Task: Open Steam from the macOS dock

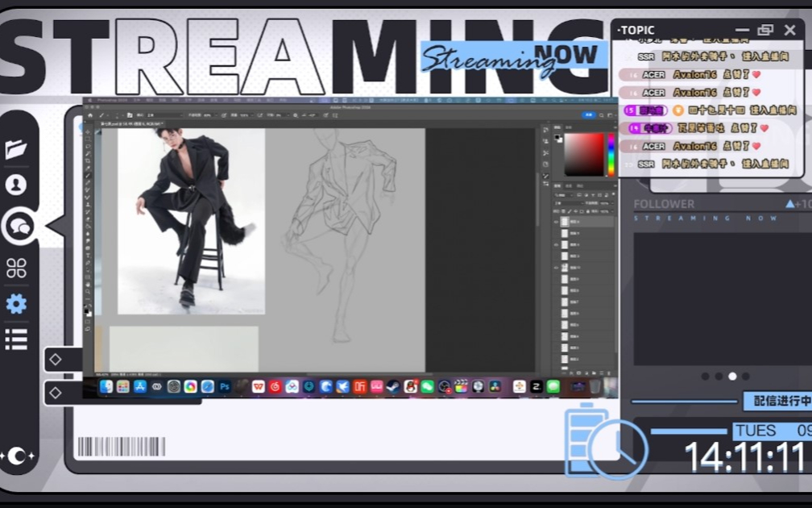Action: tap(394, 387)
